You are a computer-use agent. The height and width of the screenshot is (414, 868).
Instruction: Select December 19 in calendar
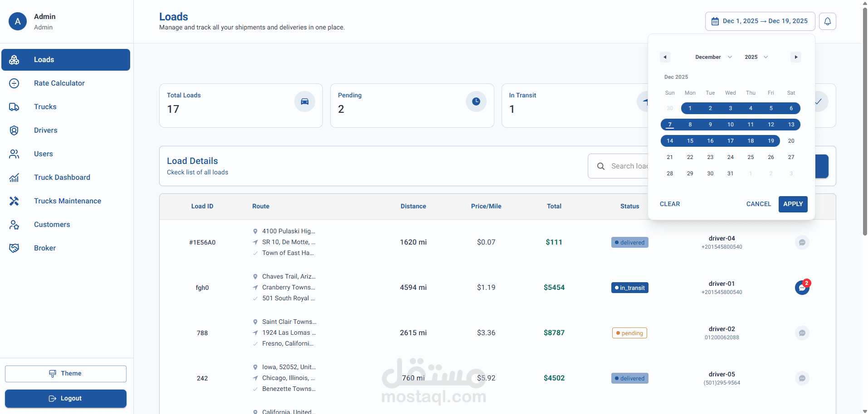click(x=771, y=141)
